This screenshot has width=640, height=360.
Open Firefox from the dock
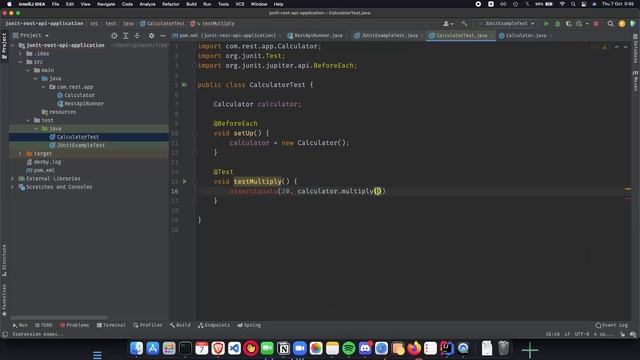[414, 348]
